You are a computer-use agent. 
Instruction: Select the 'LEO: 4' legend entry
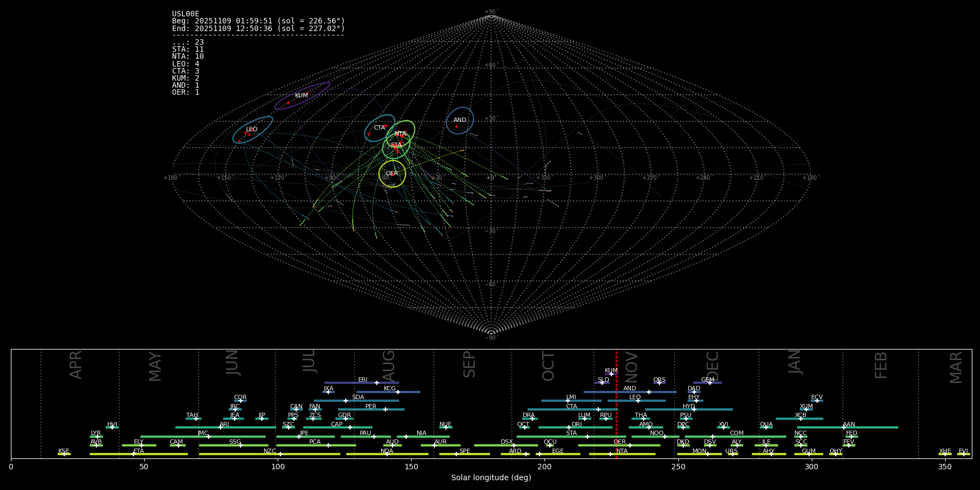186,64
